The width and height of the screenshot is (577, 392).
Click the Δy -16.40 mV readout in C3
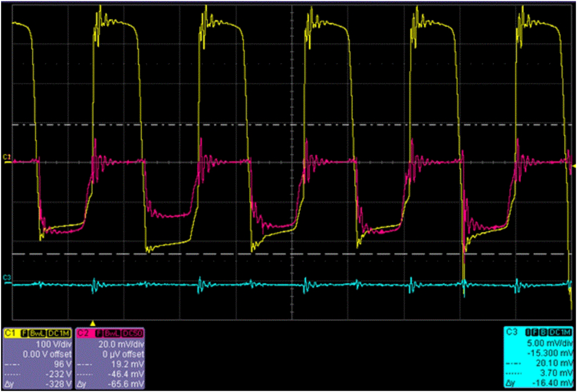click(x=553, y=382)
